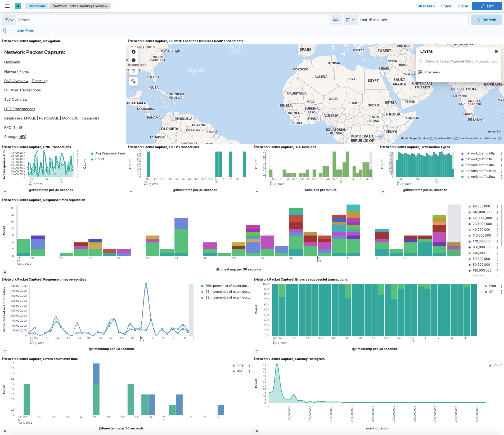Viewport: 504px width, 435px height.
Task: Open the calendar date picker dropdown
Action: (350, 20)
